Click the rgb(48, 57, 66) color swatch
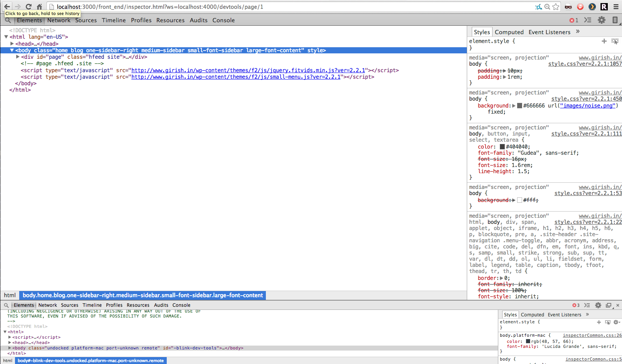 (x=528, y=341)
